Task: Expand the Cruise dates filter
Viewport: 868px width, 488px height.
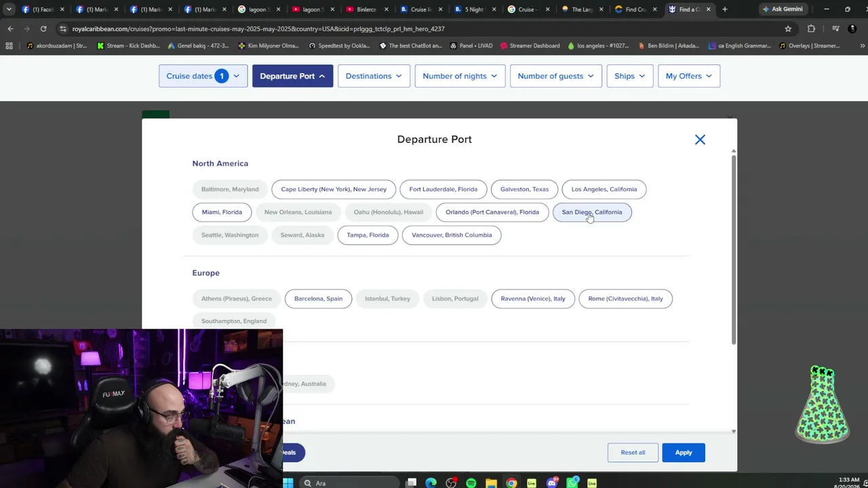Action: (x=203, y=76)
